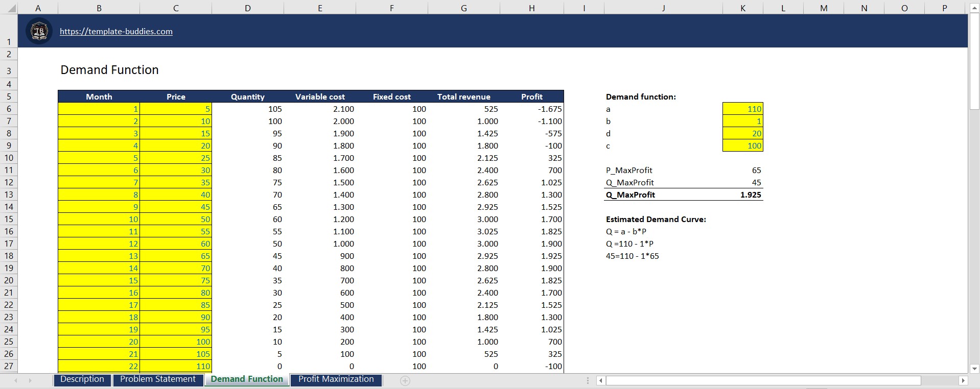Click the horizontal scrollbar thumb
The width and height of the screenshot is (980, 389).
point(763,381)
